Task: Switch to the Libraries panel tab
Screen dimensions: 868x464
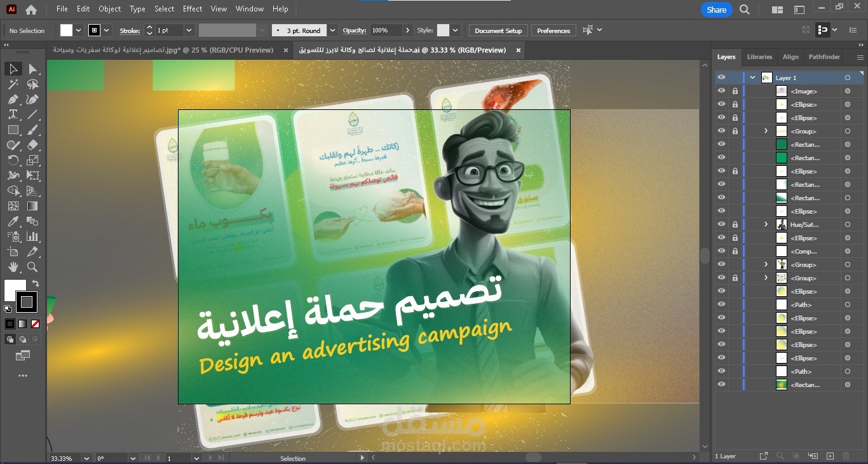Action: pos(759,57)
